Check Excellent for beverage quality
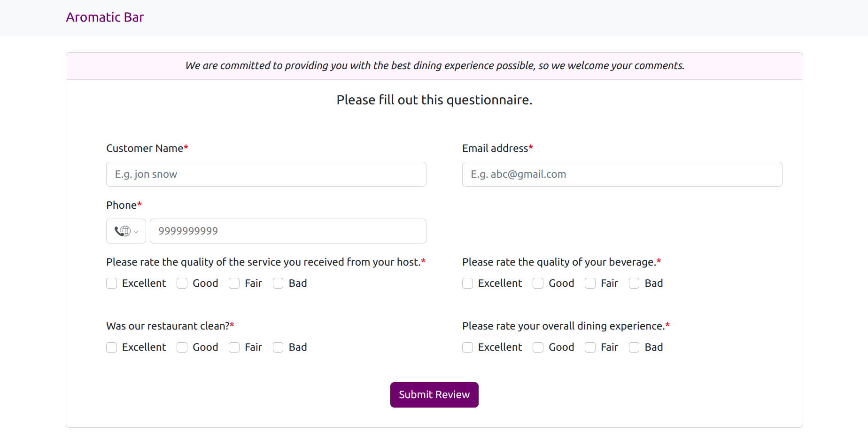The height and width of the screenshot is (440, 868). click(468, 283)
